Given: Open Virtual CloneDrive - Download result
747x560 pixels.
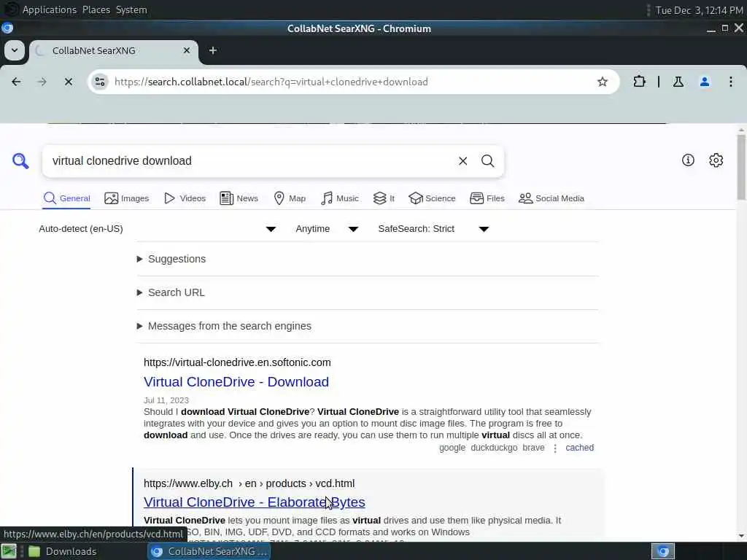Looking at the screenshot, I should point(236,382).
